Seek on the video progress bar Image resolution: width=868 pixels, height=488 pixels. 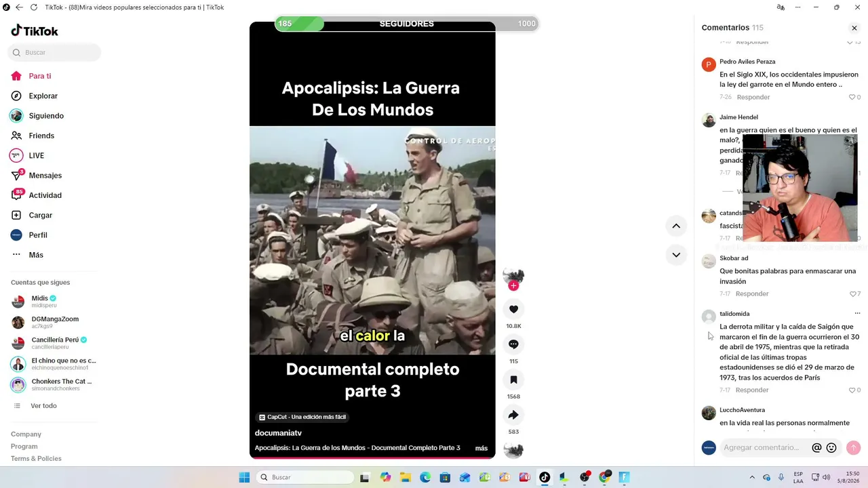coord(372,457)
